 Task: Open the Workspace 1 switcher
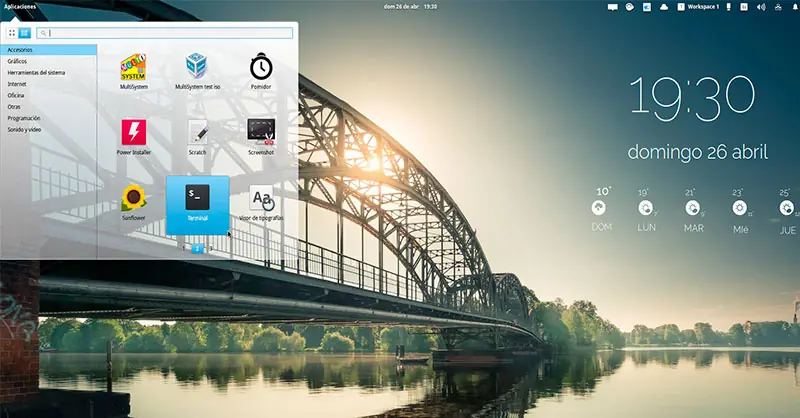[x=698, y=7]
